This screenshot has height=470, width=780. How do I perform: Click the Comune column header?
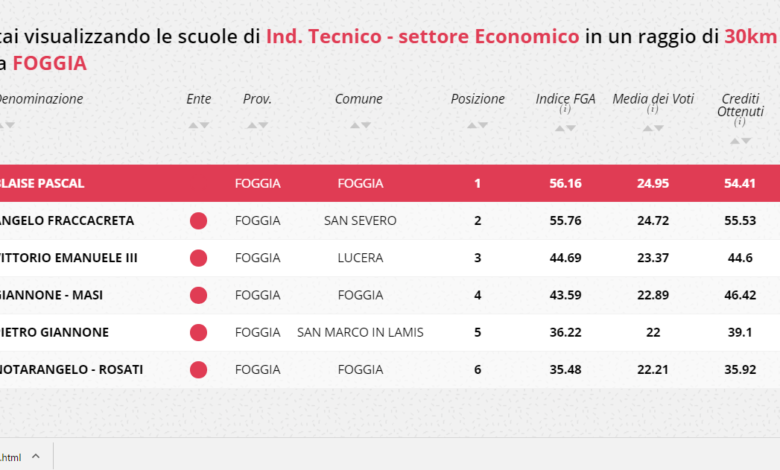[x=359, y=99]
